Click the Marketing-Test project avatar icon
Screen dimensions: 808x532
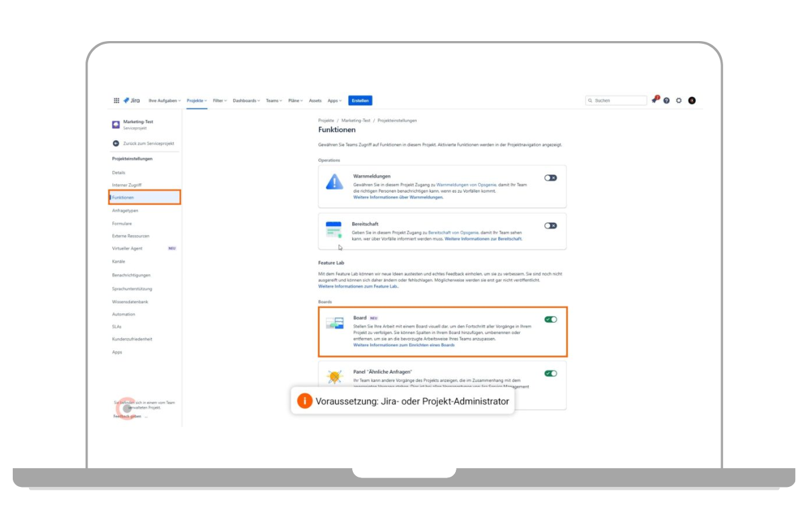coord(116,125)
